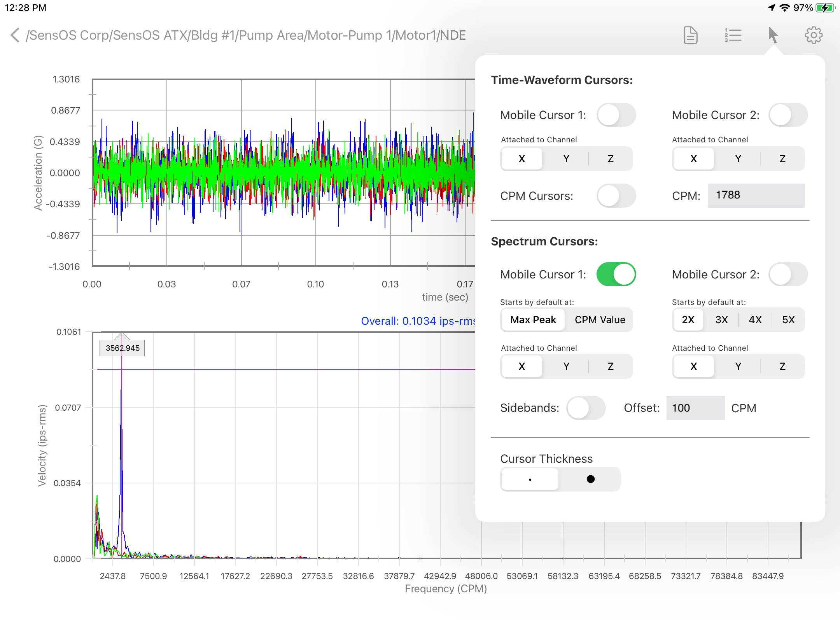Turn off Spectrum Mobile Cursor 1
Image resolution: width=840 pixels, height=630 pixels.
click(x=616, y=275)
